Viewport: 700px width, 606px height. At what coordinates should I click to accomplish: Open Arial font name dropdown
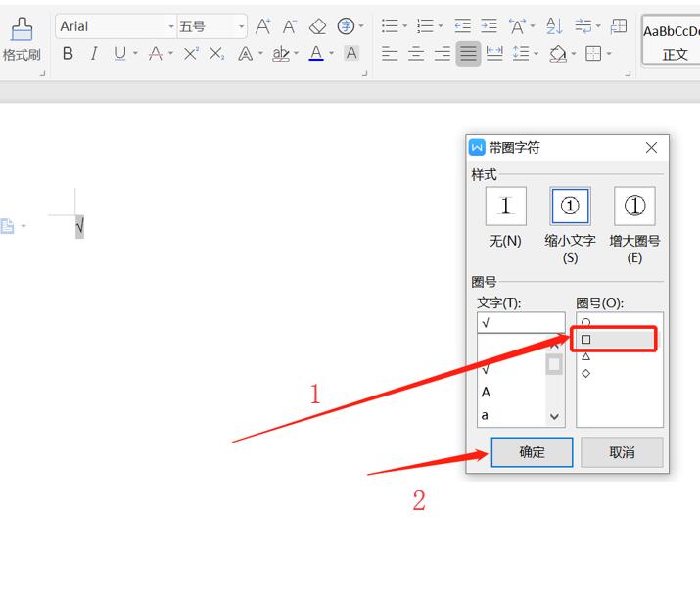(171, 26)
